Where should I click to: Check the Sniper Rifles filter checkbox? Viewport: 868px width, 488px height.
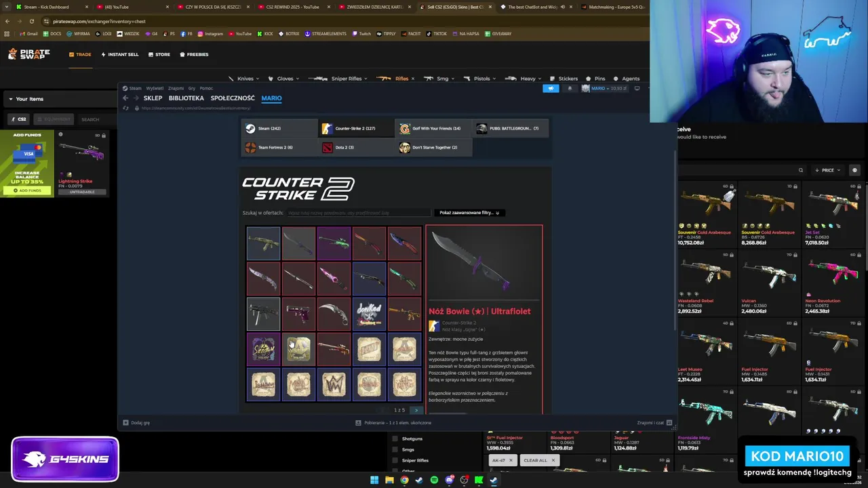click(395, 460)
